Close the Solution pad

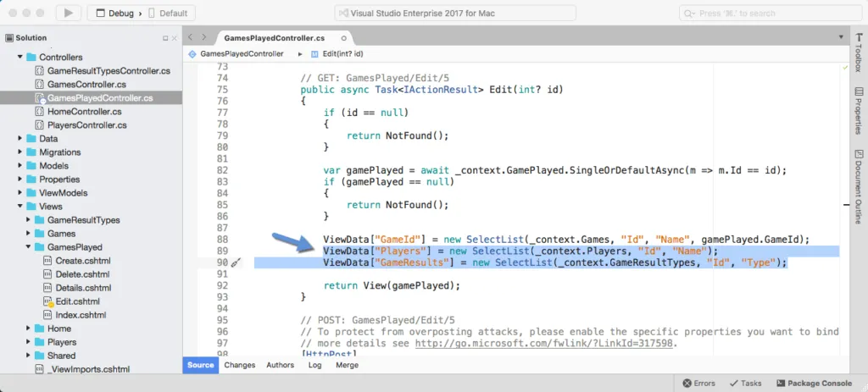tap(175, 38)
